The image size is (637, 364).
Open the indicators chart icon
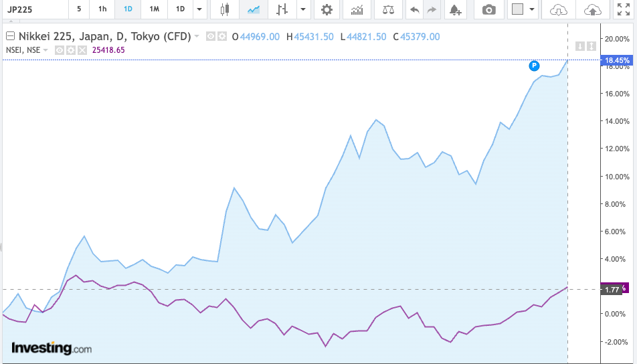click(357, 9)
